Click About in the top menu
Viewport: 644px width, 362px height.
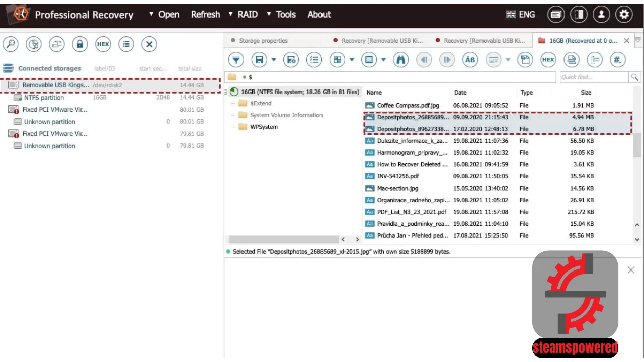pyautogui.click(x=319, y=15)
